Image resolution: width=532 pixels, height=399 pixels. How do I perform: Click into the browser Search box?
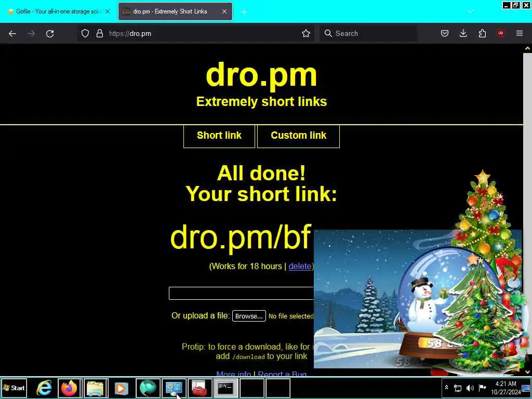[x=368, y=33]
